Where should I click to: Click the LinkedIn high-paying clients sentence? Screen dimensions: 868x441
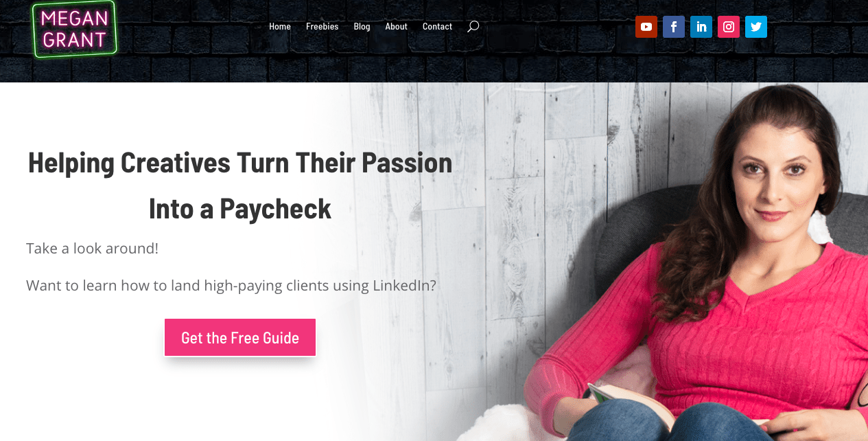point(231,285)
